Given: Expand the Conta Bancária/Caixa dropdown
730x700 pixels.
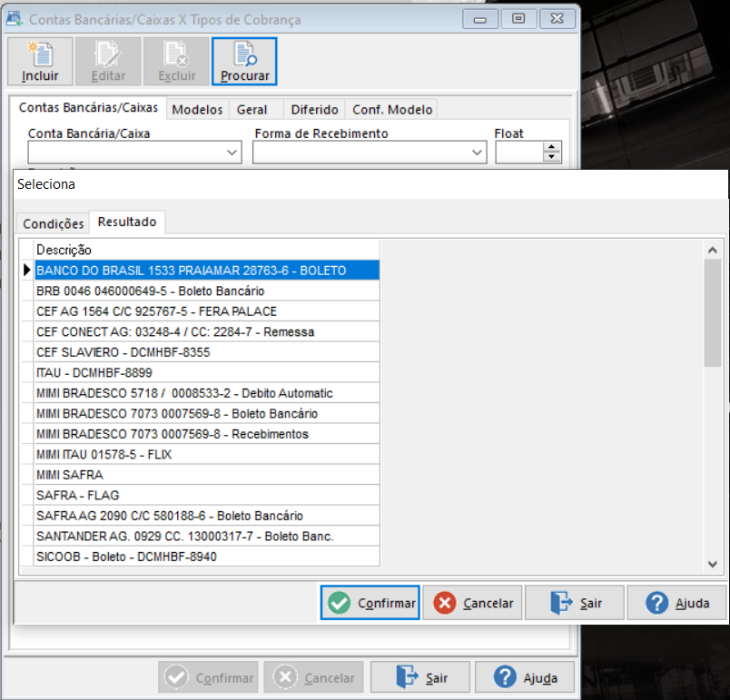Looking at the screenshot, I should (232, 153).
